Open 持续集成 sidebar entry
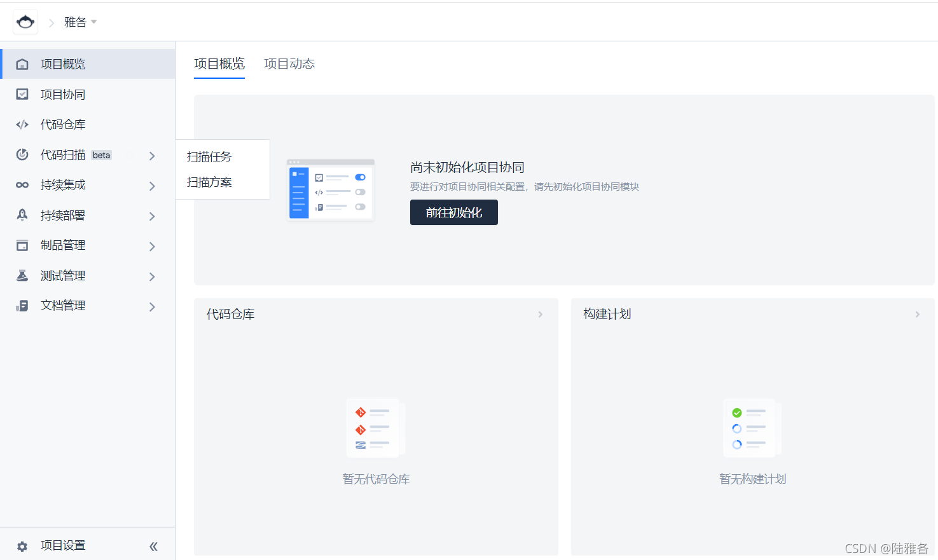Image resolution: width=938 pixels, height=560 pixels. coord(88,185)
